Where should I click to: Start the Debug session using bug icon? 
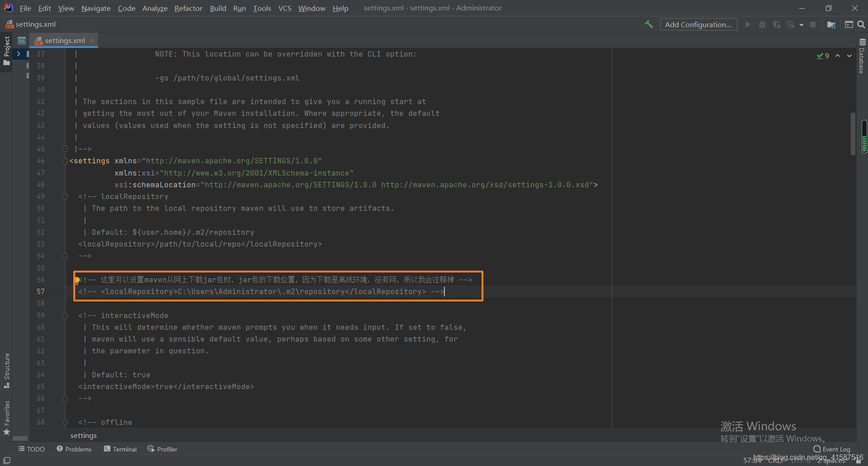pos(762,24)
